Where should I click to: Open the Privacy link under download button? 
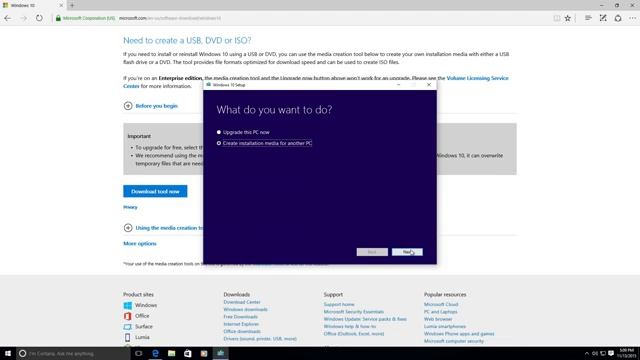click(130, 207)
